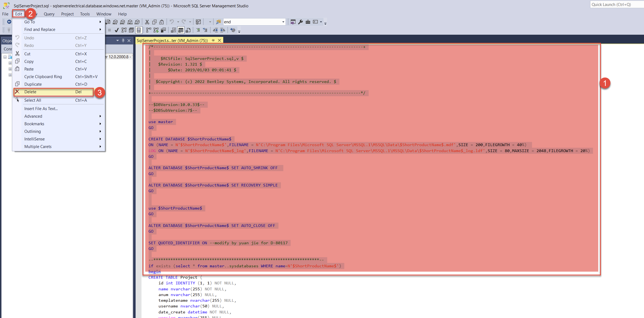
Task: Close the SqlServerProject.sql editor tab
Action: 219,40
